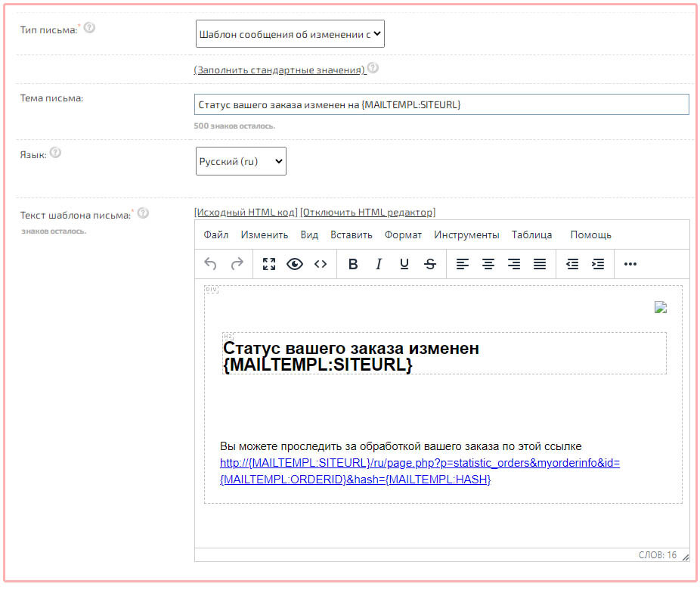Open the language dropdown "Русский (ru)"
The width and height of the screenshot is (700, 590).
[240, 161]
